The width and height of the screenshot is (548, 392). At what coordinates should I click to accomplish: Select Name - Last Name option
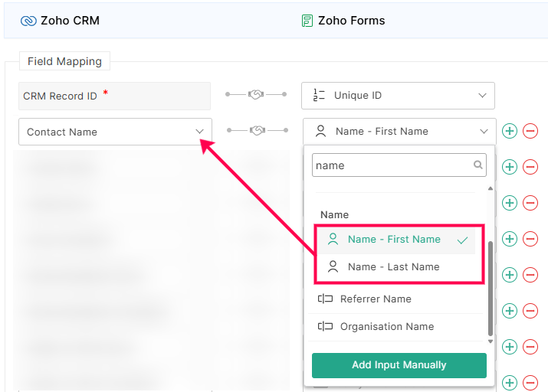pos(393,266)
